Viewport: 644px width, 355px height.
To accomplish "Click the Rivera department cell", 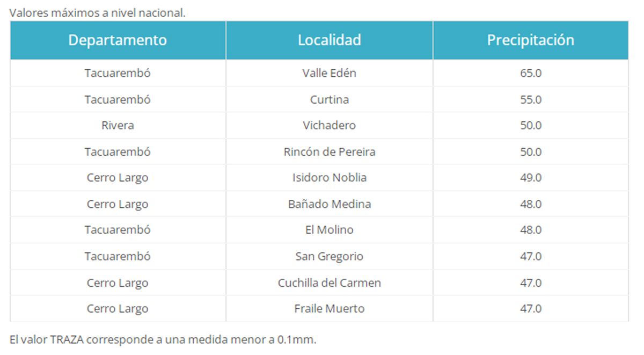I will [118, 126].
